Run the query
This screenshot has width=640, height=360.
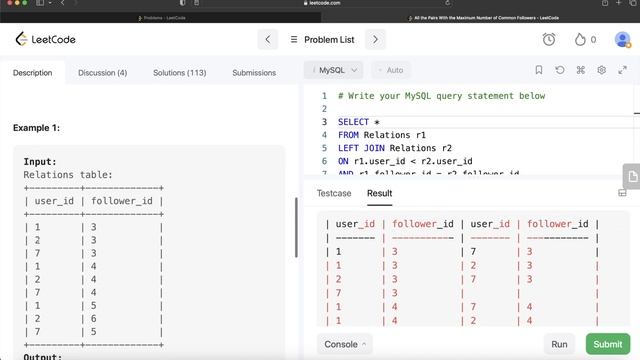tap(559, 344)
